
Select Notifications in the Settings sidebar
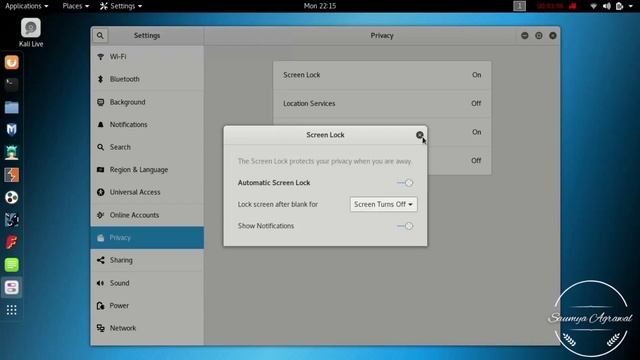(x=147, y=124)
